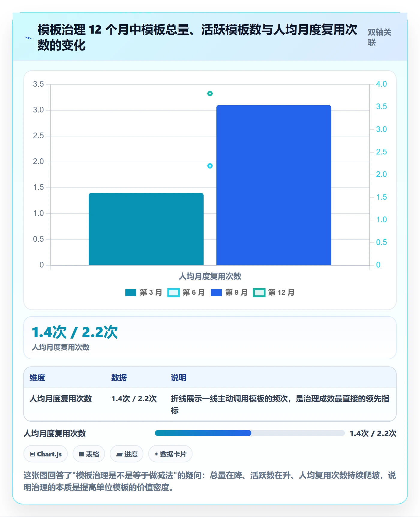Click the card title starting with 模板治理 12 个月

(197, 37)
